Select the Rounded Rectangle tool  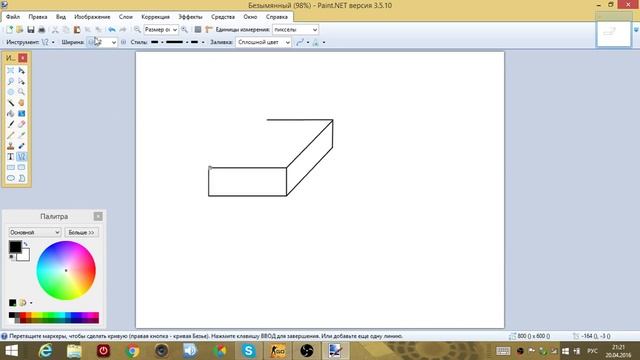click(22, 167)
